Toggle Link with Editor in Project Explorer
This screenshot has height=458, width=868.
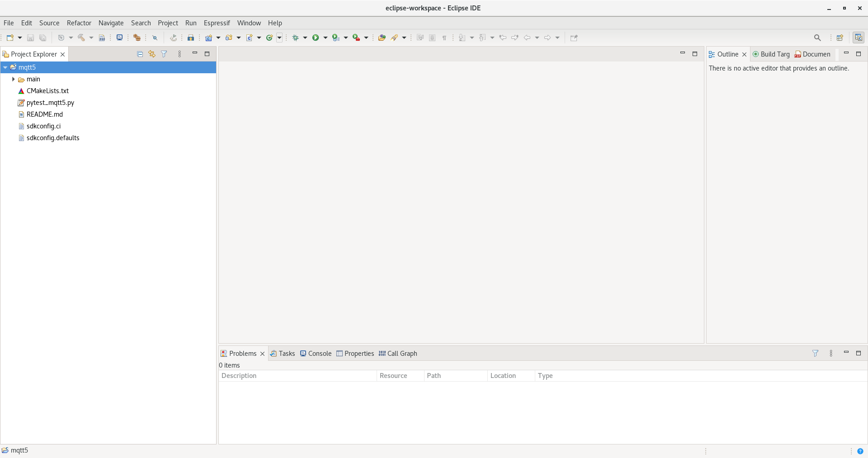point(152,54)
